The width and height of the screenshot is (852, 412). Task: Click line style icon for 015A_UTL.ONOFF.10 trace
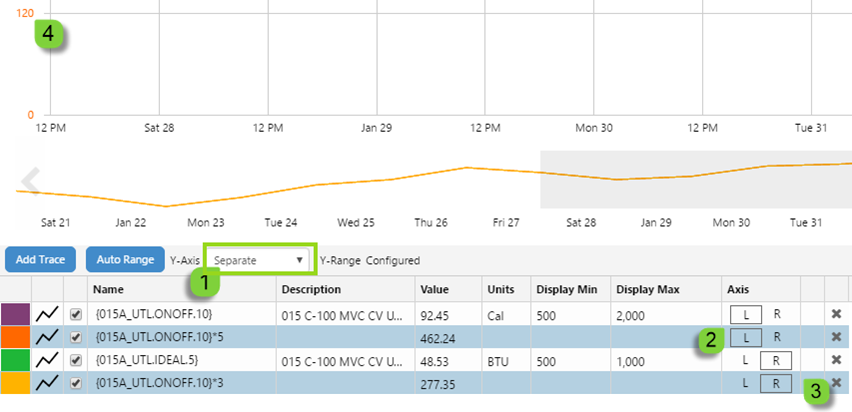[46, 314]
